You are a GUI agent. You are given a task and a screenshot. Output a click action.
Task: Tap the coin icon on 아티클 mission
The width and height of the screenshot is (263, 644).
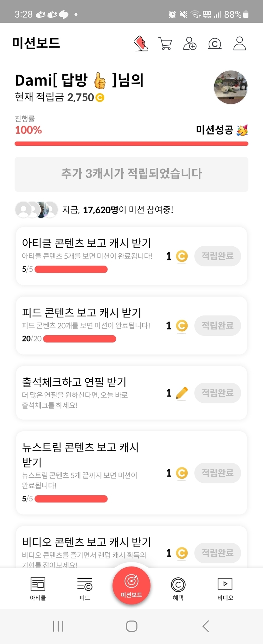(x=182, y=256)
